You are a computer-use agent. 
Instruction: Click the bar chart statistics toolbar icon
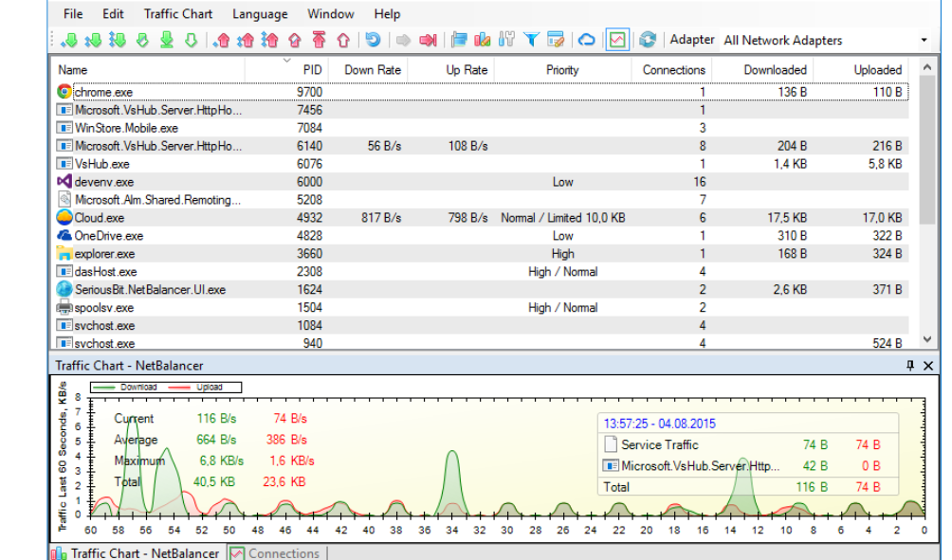click(483, 40)
